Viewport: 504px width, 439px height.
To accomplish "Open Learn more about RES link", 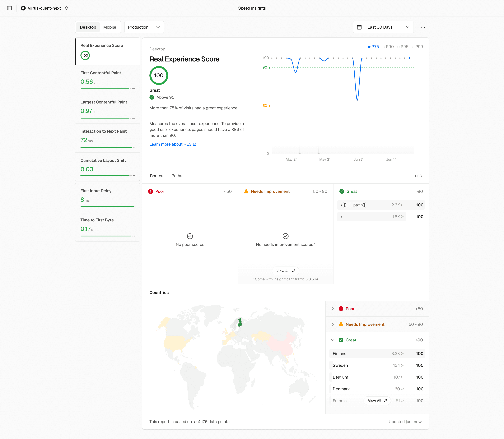I will point(173,144).
